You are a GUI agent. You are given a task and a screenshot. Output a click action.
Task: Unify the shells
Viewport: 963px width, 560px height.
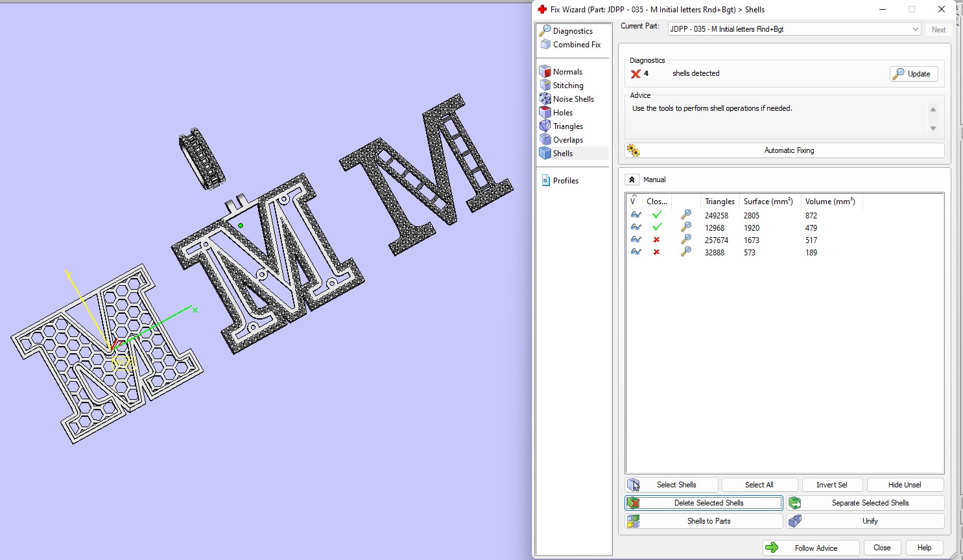(866, 521)
